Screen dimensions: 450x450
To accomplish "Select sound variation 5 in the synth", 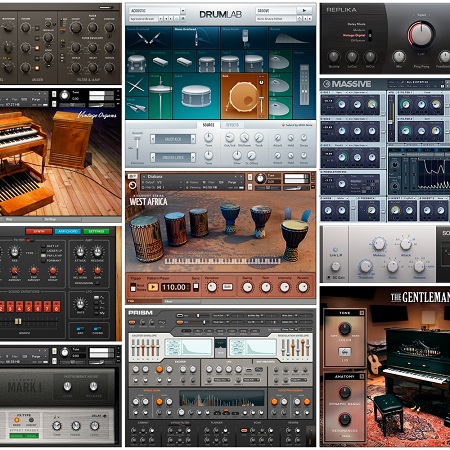I will [x=29, y=306].
